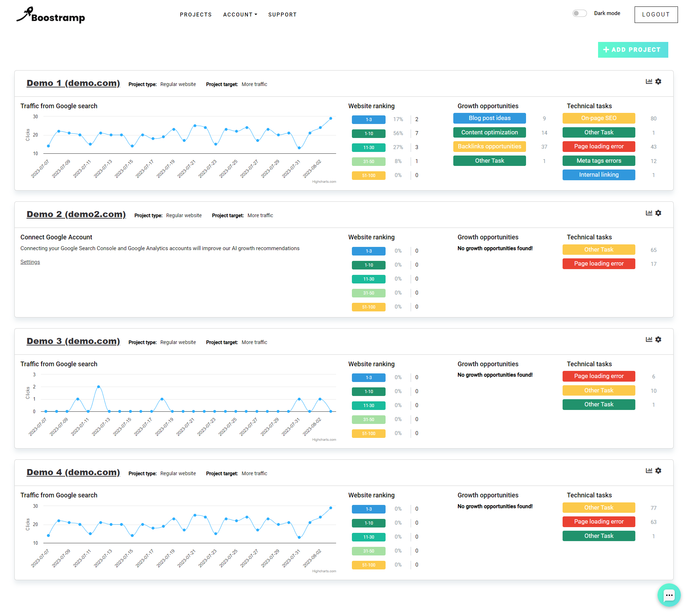This screenshot has width=688, height=616.
Task: Open Demo 4 settings gear icon
Action: [658, 471]
